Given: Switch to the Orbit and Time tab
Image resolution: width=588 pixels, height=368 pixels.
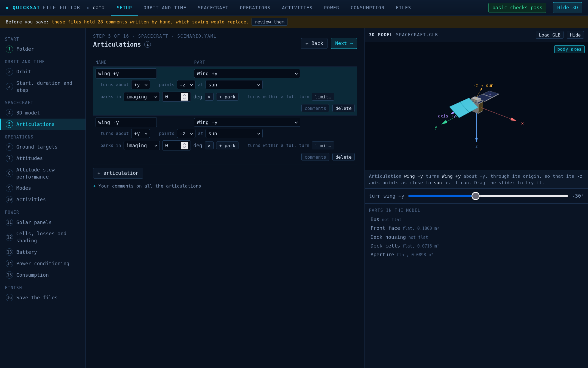Looking at the screenshot, I should 165,8.
